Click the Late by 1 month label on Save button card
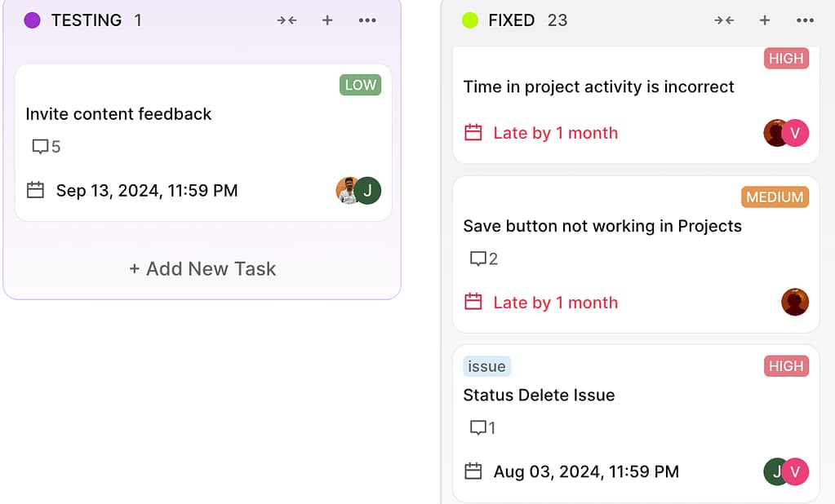835x504 pixels. pos(554,302)
